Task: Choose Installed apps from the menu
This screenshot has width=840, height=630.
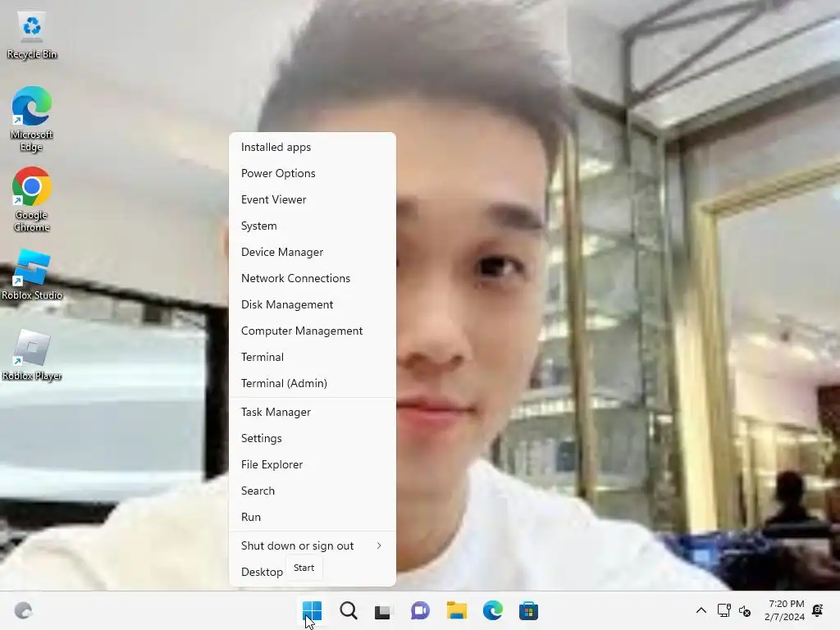Action: (313, 148)
